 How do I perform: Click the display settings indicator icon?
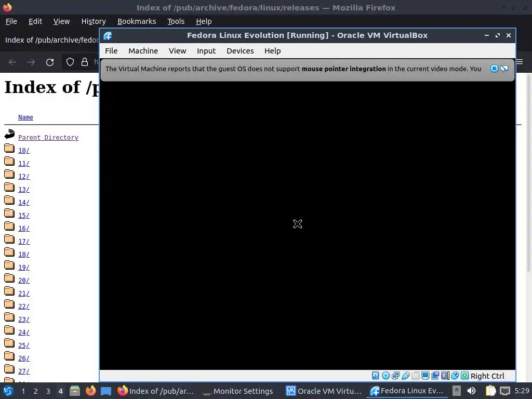point(425,376)
